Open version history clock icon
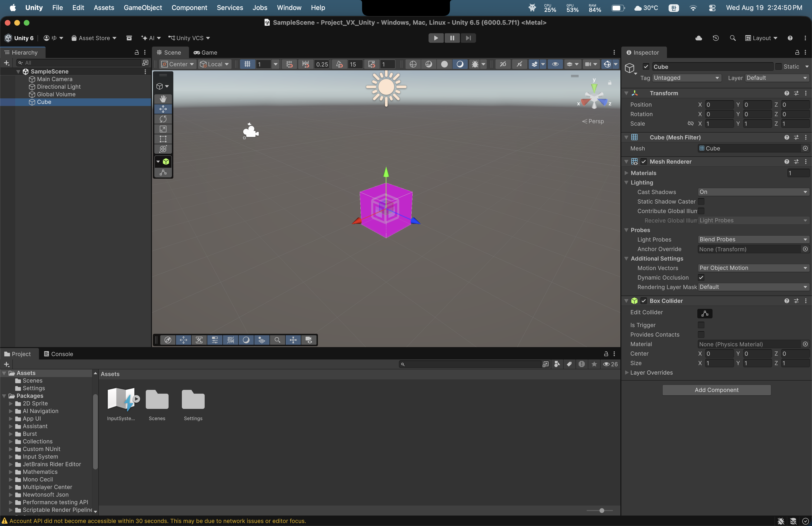Image resolution: width=812 pixels, height=526 pixels. [715, 38]
